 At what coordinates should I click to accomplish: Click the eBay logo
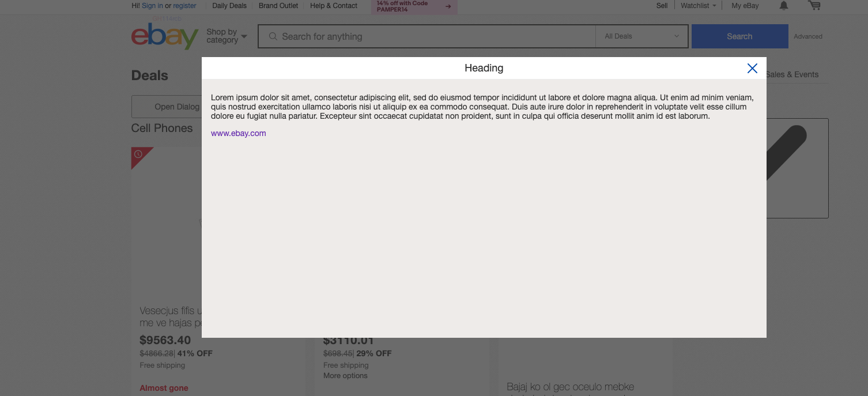[x=165, y=36]
